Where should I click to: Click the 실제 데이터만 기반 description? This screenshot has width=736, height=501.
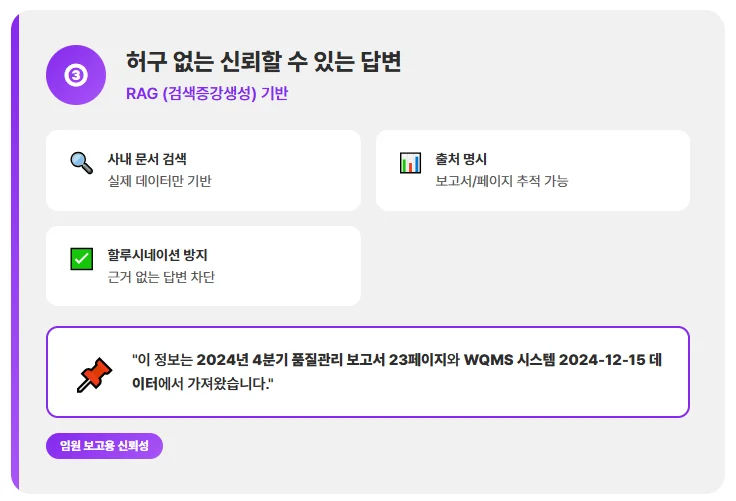159,181
